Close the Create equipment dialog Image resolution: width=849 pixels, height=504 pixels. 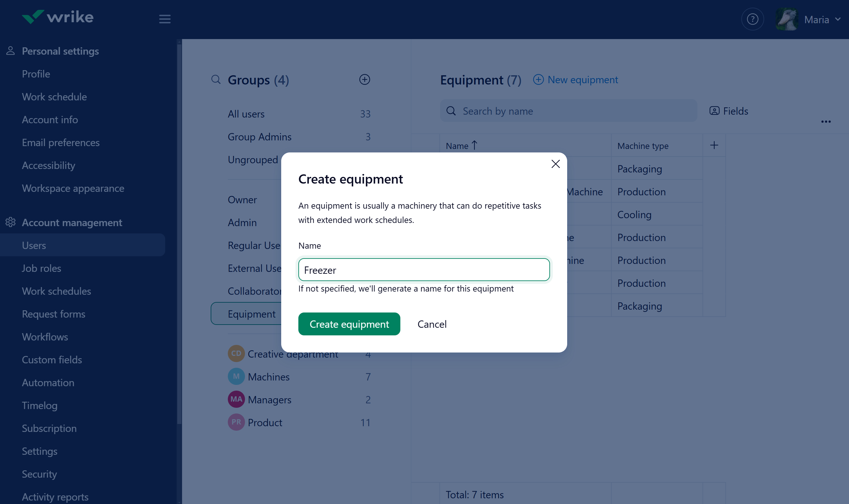coord(555,164)
